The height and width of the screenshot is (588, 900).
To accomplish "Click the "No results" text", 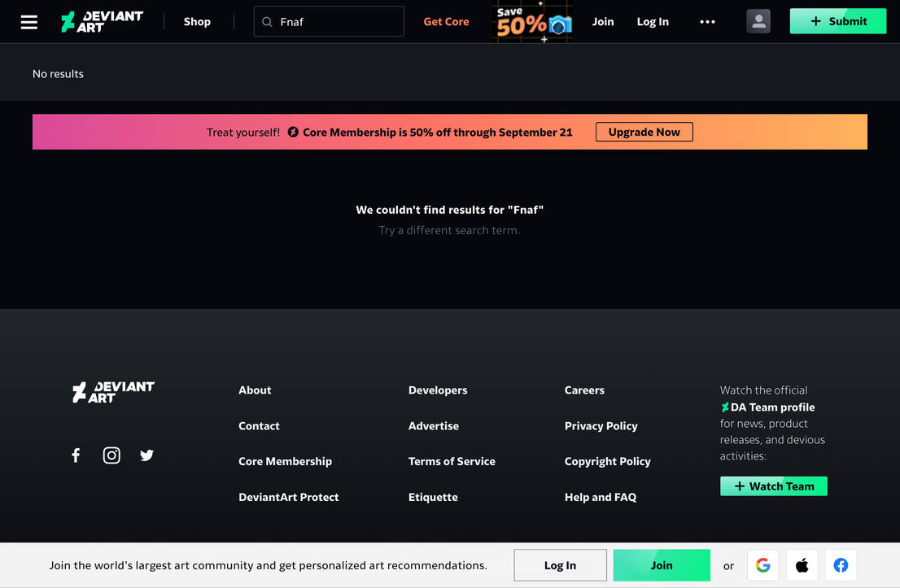I will tap(58, 74).
